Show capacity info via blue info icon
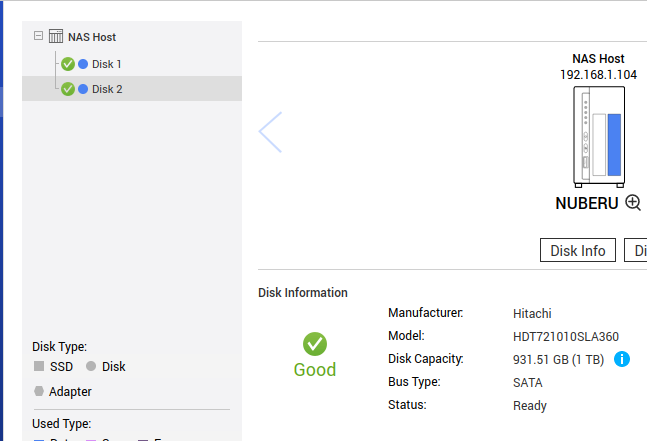The width and height of the screenshot is (647, 441). coord(622,358)
